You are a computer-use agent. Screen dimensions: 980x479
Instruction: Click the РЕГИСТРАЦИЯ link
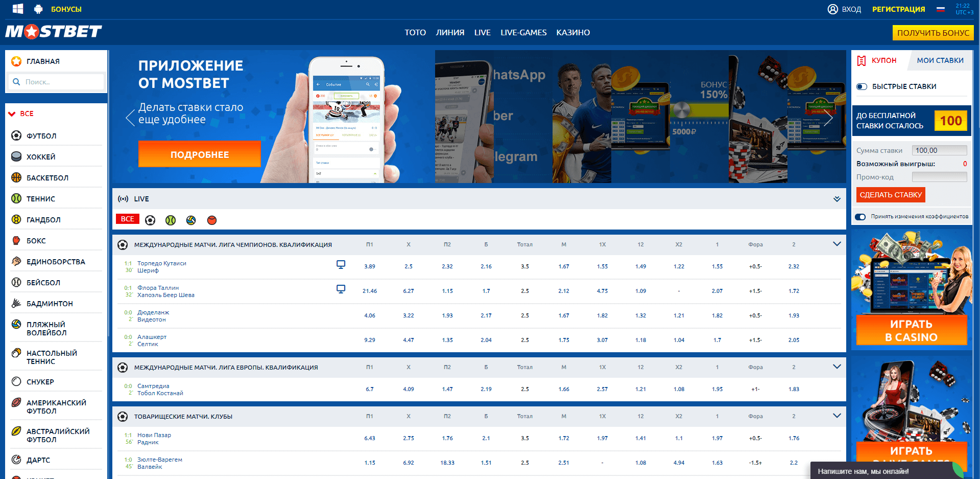pyautogui.click(x=898, y=9)
